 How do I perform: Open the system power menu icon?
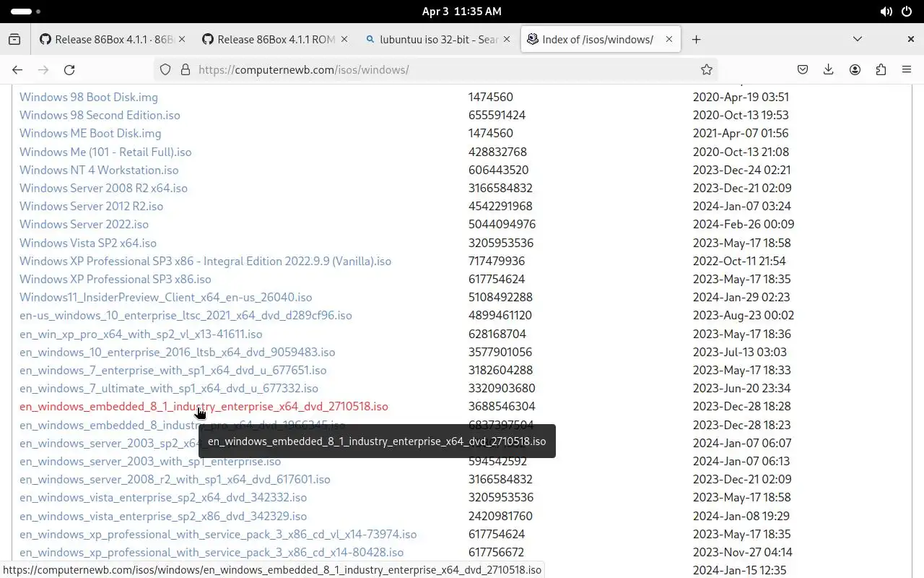pos(907,12)
